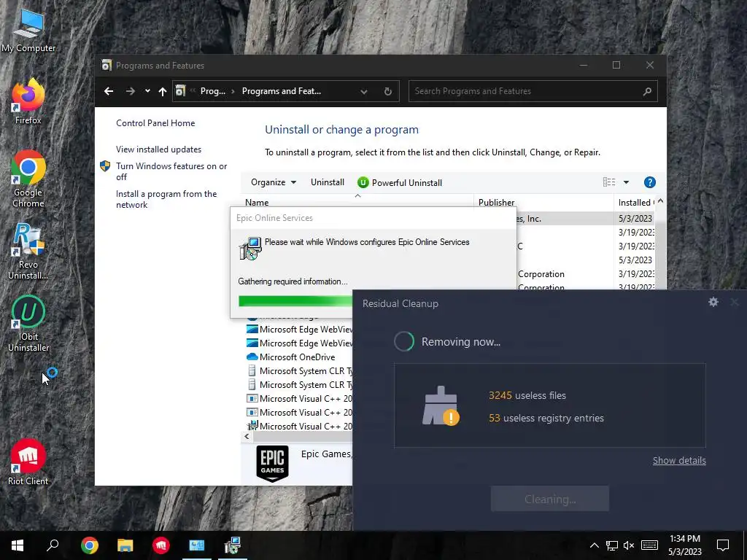
Task: Show hidden system tray icons
Action: pos(594,545)
